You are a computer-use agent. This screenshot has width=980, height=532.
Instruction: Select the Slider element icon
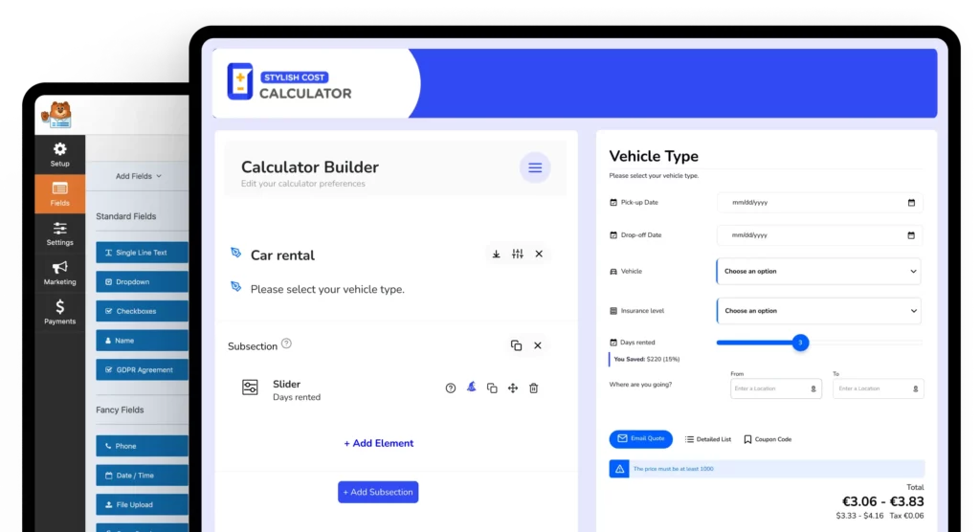click(250, 388)
